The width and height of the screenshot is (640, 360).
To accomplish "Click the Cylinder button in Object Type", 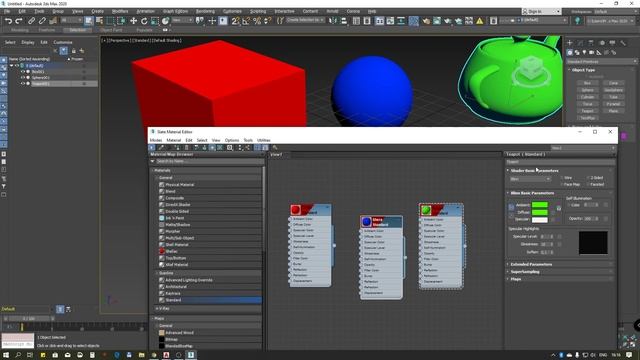I will pyautogui.click(x=587, y=97).
